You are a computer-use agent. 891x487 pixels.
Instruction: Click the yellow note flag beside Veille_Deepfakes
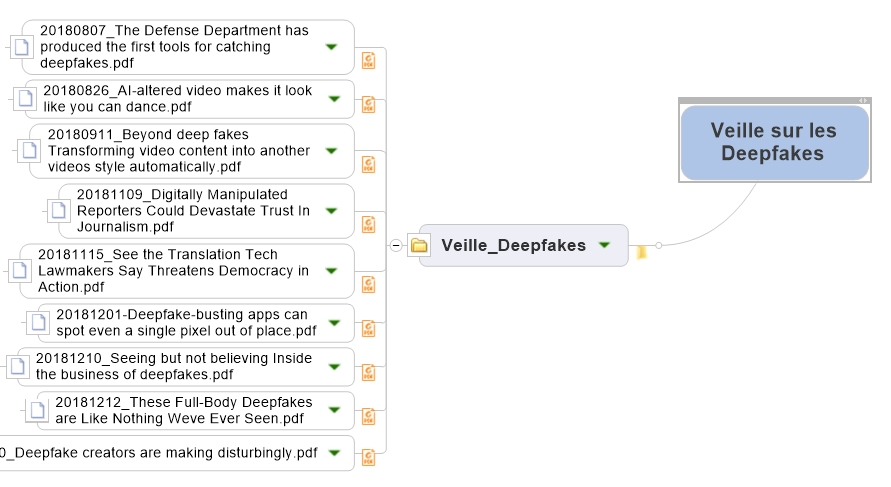point(642,252)
